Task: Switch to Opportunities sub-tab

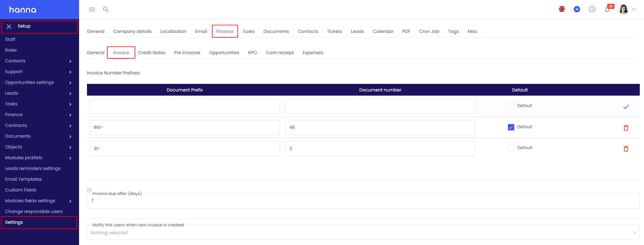Action: pos(224,53)
